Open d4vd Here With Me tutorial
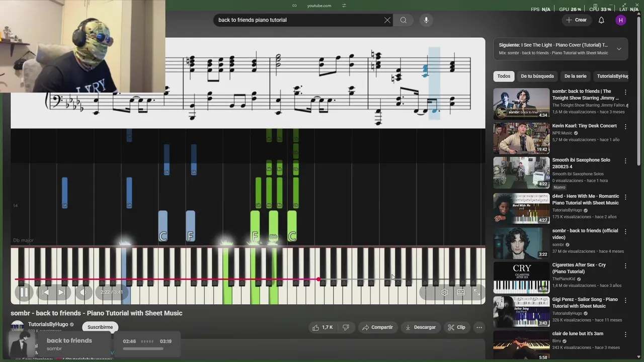The height and width of the screenshot is (362, 644). 521,208
